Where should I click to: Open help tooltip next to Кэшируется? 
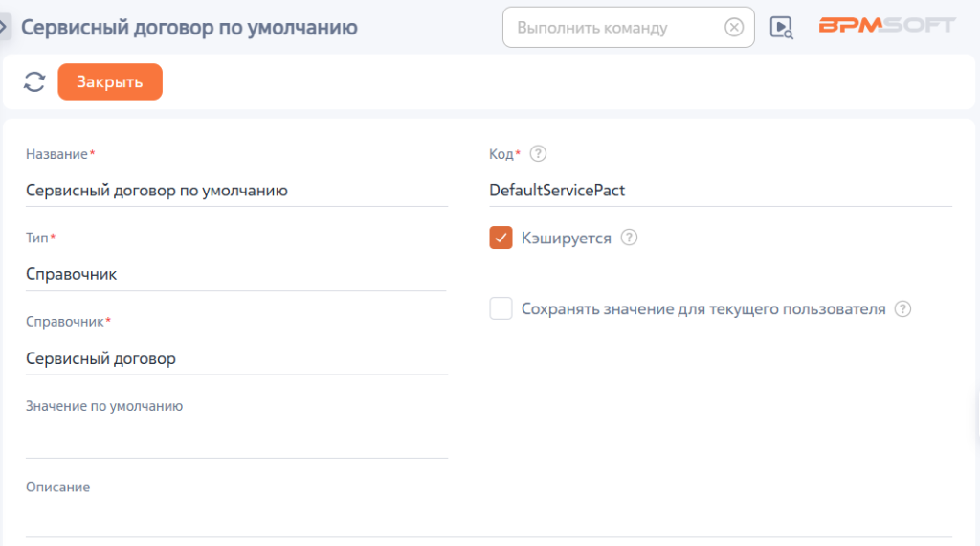(629, 238)
